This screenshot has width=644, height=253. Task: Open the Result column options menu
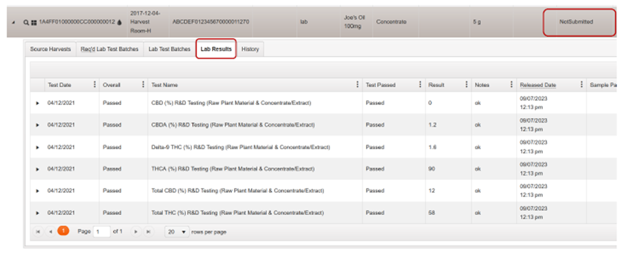coord(466,85)
